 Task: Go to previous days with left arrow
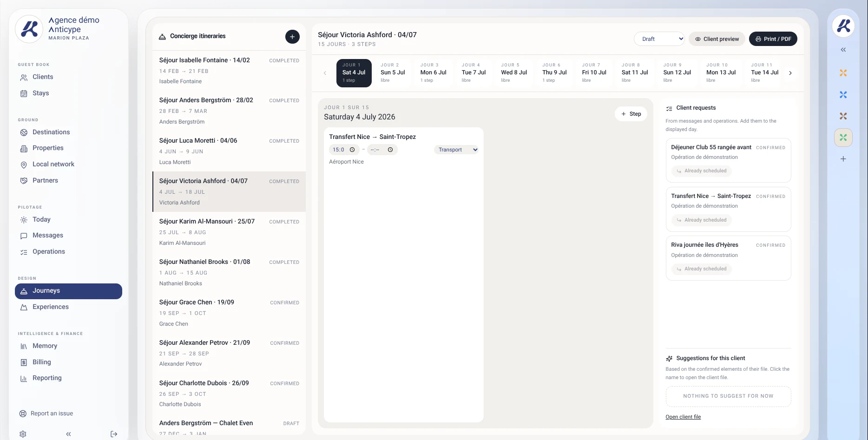coord(325,73)
